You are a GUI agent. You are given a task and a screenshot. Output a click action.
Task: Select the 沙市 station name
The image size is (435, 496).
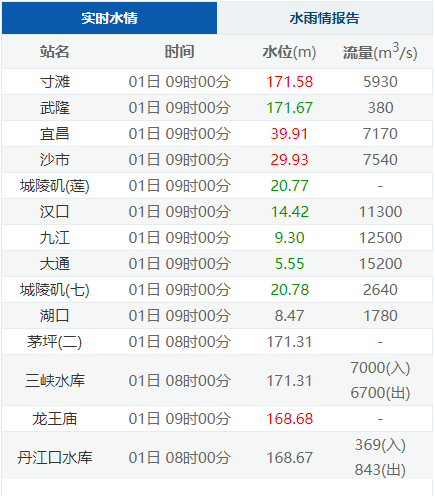click(x=55, y=160)
